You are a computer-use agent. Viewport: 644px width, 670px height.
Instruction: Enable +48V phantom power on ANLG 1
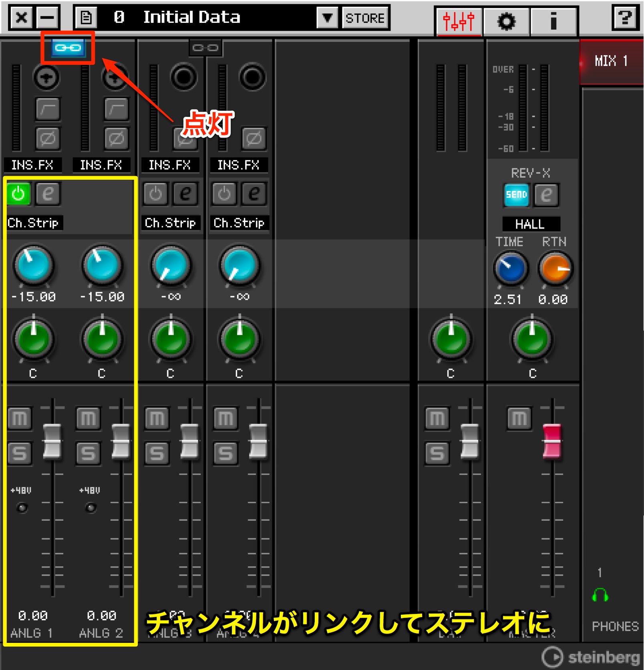coord(22,508)
